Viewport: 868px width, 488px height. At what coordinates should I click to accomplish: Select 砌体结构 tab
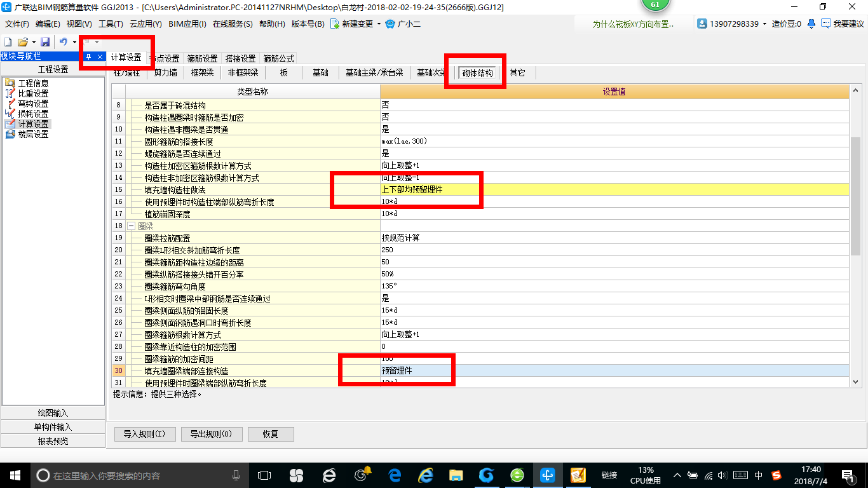tap(477, 73)
